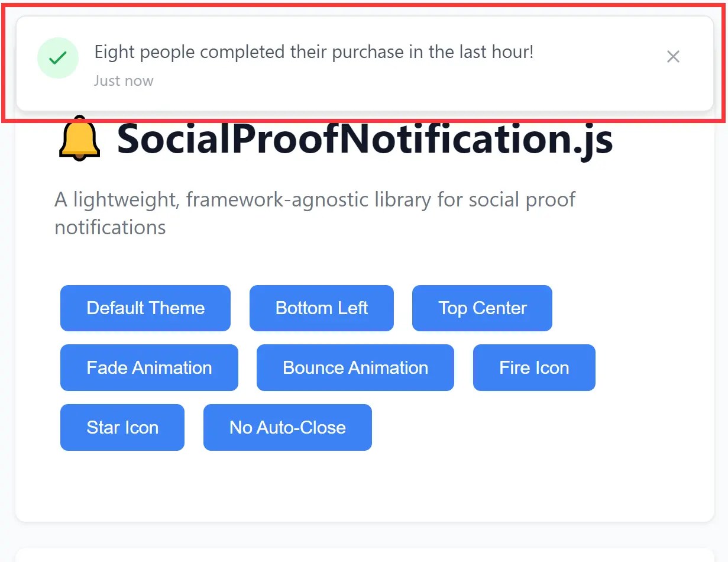The width and height of the screenshot is (728, 562).
Task: Show a Top Center notification
Action: tap(482, 308)
